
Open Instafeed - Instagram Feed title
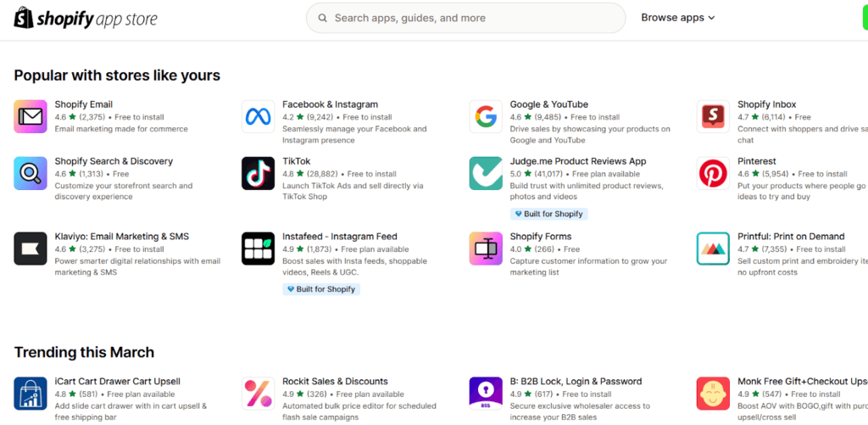[x=339, y=237]
